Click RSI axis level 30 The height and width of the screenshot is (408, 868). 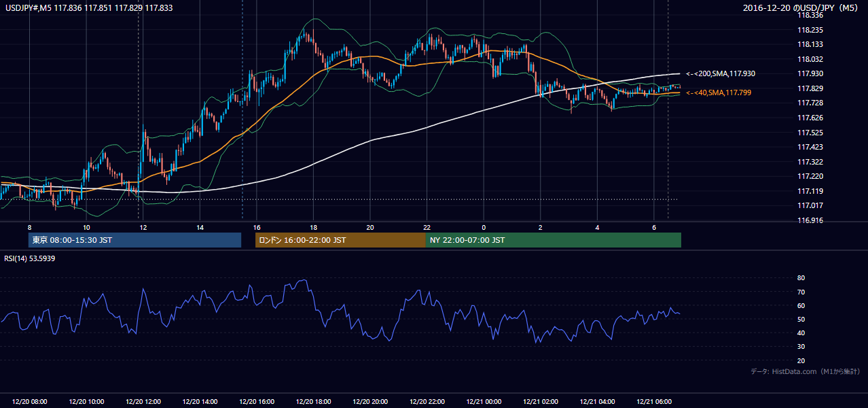[801, 347]
